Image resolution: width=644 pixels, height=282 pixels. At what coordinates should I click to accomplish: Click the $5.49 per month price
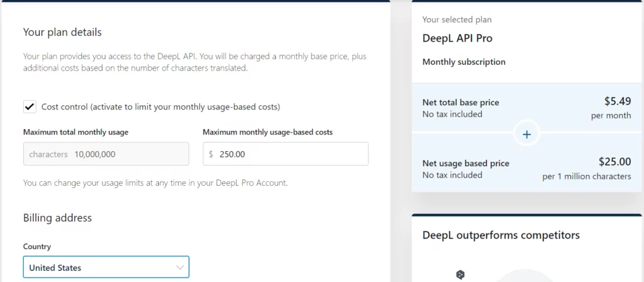tap(616, 101)
